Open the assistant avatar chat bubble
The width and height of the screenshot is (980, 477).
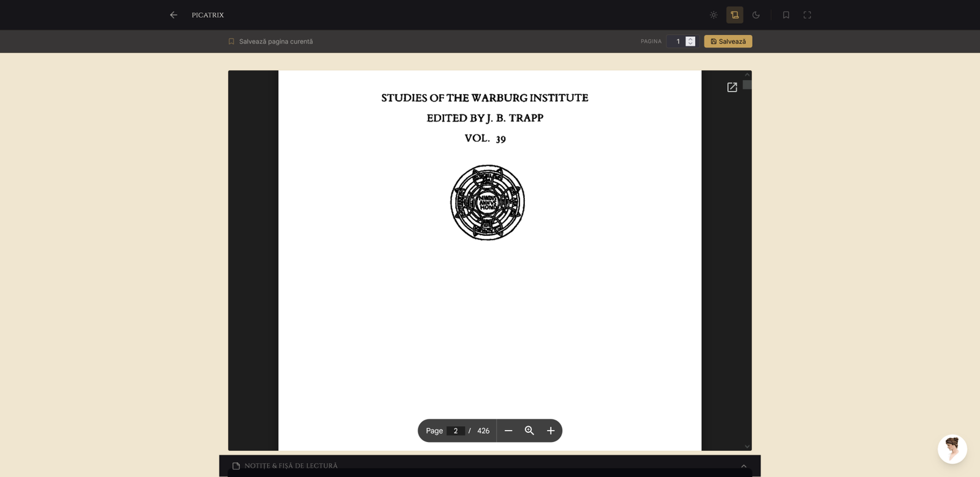click(x=952, y=449)
